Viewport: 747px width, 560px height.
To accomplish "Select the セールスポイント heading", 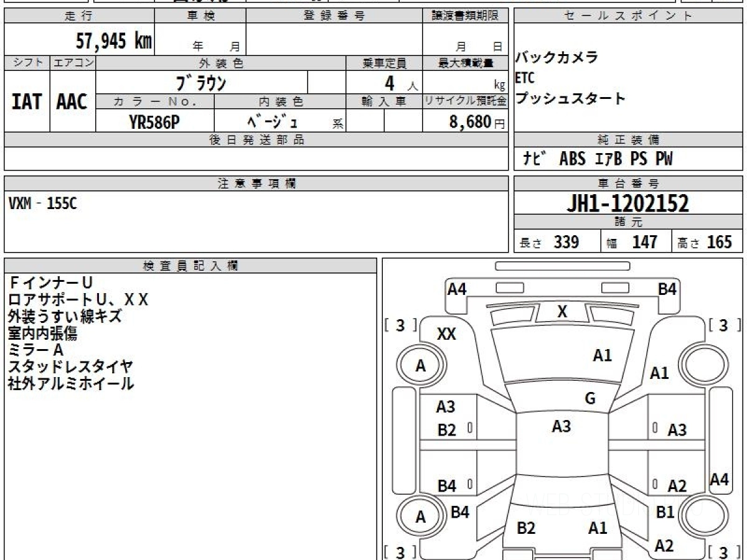I will click(x=629, y=17).
